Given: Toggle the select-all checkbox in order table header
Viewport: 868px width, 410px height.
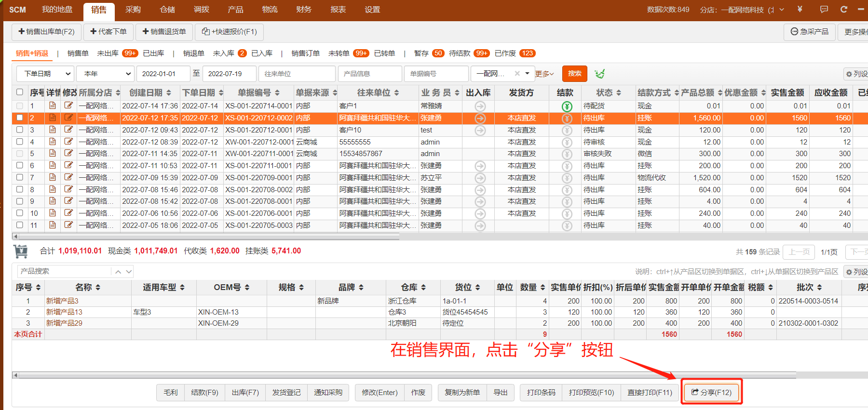Looking at the screenshot, I should tap(20, 92).
